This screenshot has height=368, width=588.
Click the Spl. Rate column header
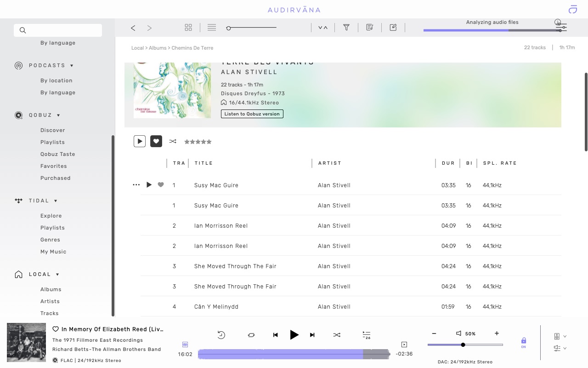(500, 163)
